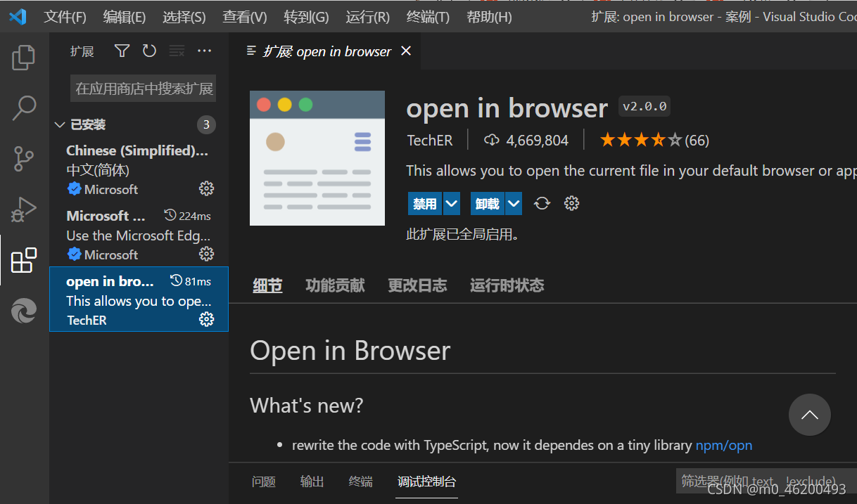Open the 帮助(H) menu
The width and height of the screenshot is (857, 504).
click(489, 16)
